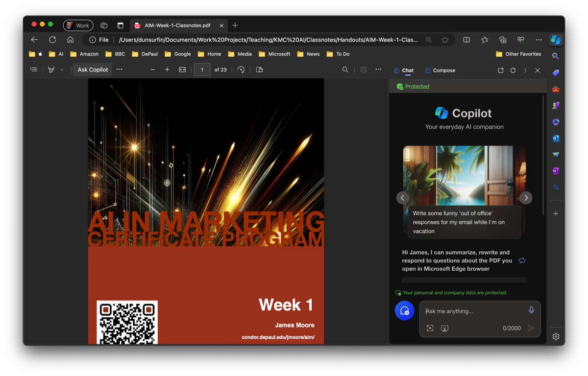The height and width of the screenshot is (376, 588).
Task: Open Collections from the browser toolbar
Action: tap(503, 40)
